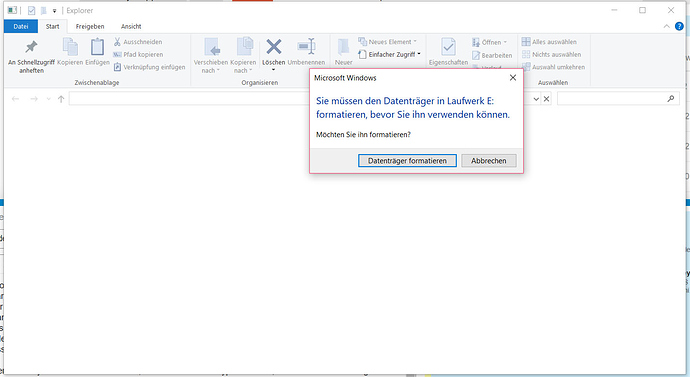Open Einfacher Zugriff dropdown
Image resolution: width=690 pixels, height=377 pixels.
(389, 55)
